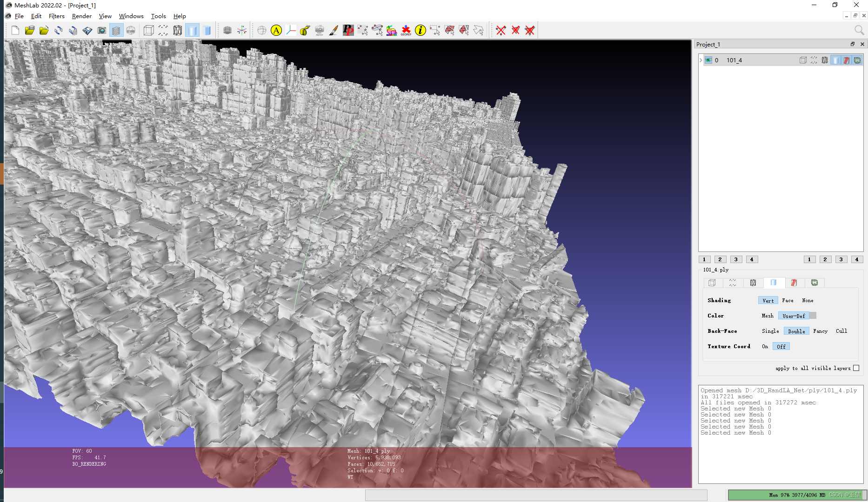Open the colorful bunny quality mapper tool

pyautogui.click(x=391, y=31)
